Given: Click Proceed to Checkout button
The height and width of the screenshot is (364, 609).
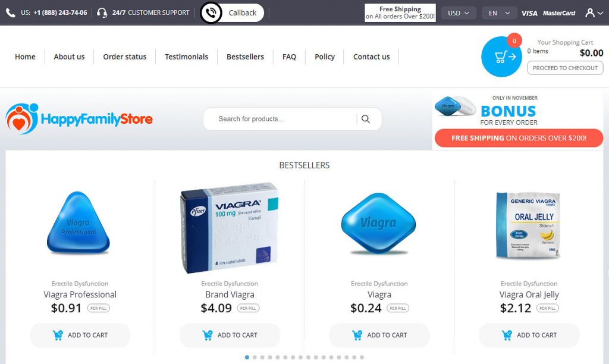Looking at the screenshot, I should [x=565, y=68].
